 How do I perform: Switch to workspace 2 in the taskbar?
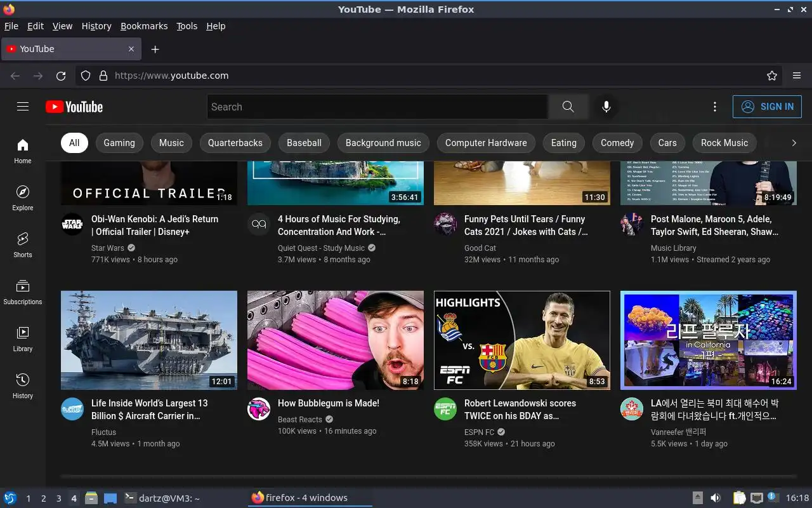[x=43, y=498]
